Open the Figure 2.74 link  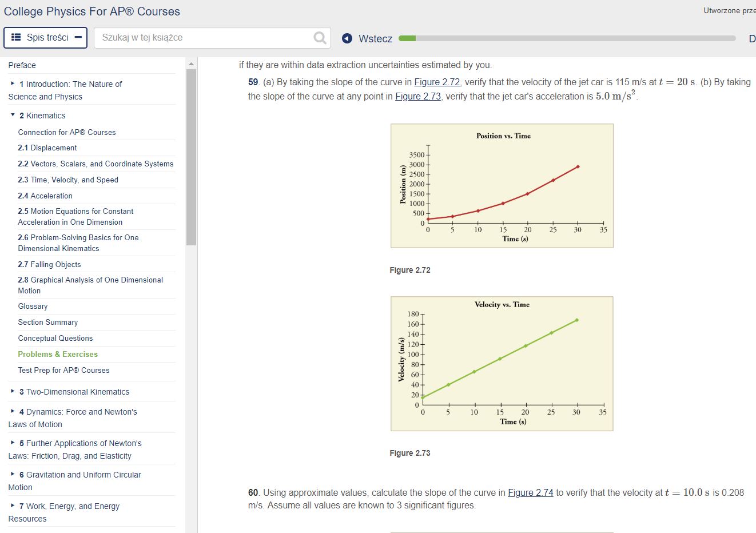tap(530, 492)
